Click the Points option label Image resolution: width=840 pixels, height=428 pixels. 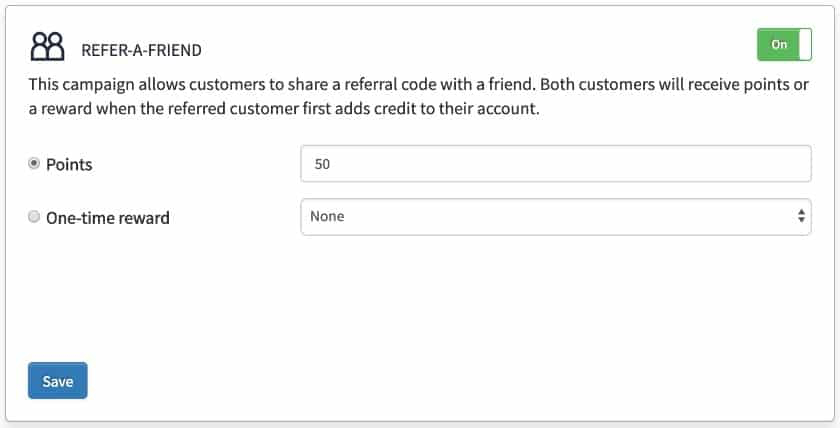click(x=69, y=164)
